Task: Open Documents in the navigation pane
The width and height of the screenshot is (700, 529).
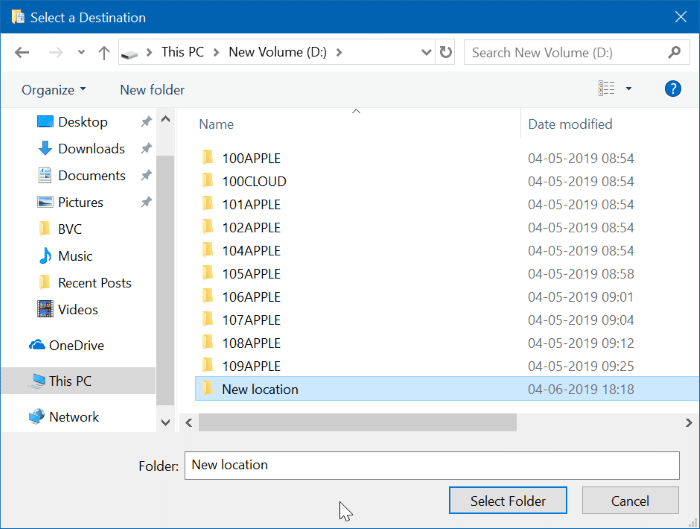Action: click(x=92, y=175)
